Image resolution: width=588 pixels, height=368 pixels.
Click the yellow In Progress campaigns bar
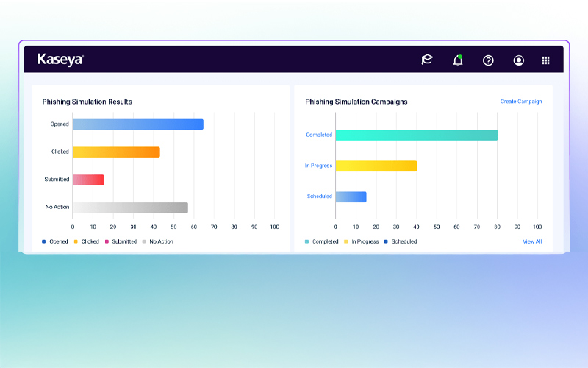pyautogui.click(x=376, y=166)
